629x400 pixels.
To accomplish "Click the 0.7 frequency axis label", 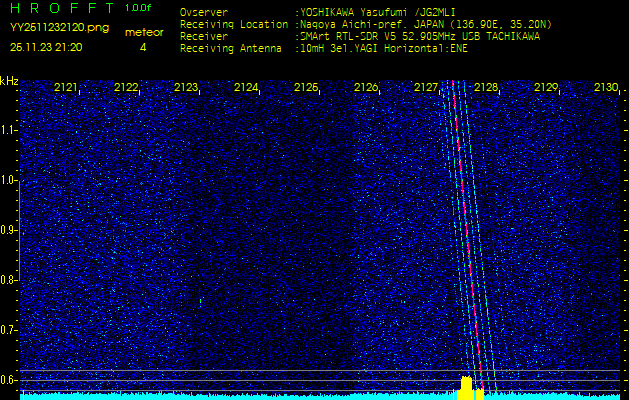I will click(9, 329).
